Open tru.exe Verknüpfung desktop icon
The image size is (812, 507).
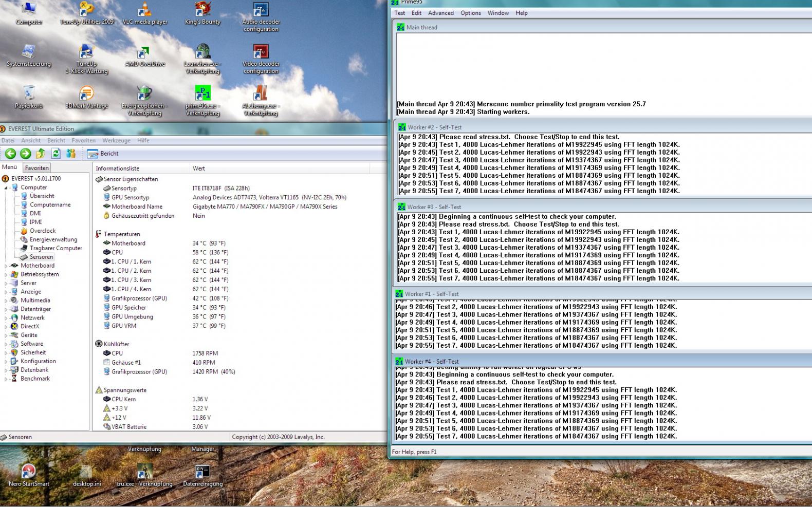(145, 475)
